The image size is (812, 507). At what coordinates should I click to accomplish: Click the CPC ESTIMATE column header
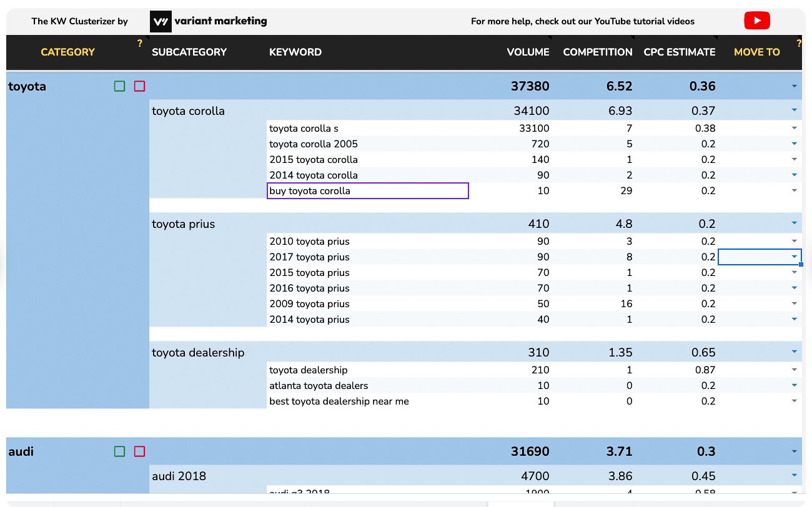[x=680, y=52]
